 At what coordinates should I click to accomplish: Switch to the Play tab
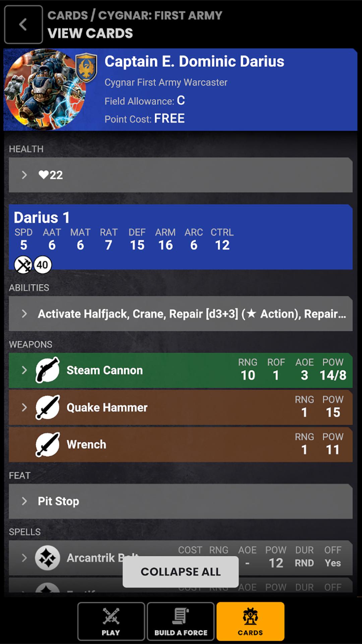111,621
